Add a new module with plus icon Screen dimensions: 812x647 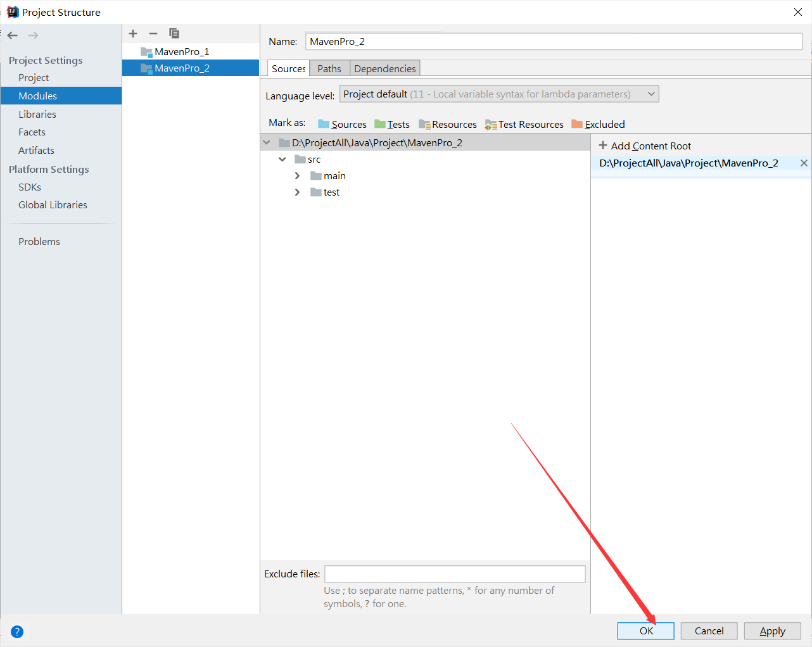[133, 34]
